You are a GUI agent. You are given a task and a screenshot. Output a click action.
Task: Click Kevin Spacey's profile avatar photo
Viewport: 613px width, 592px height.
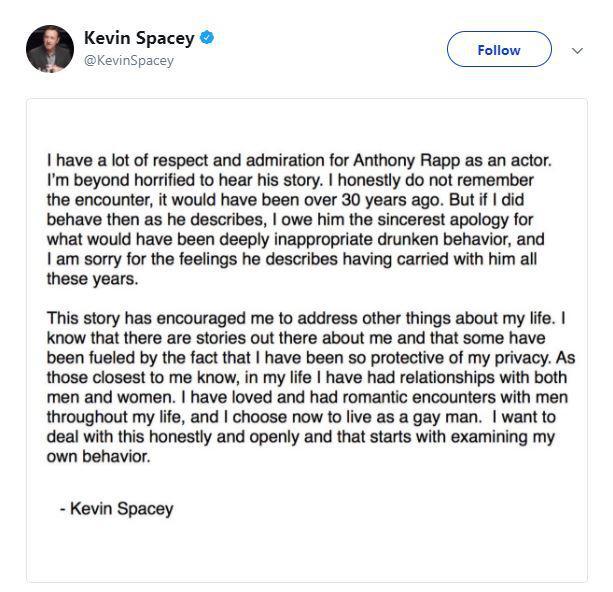click(x=50, y=49)
